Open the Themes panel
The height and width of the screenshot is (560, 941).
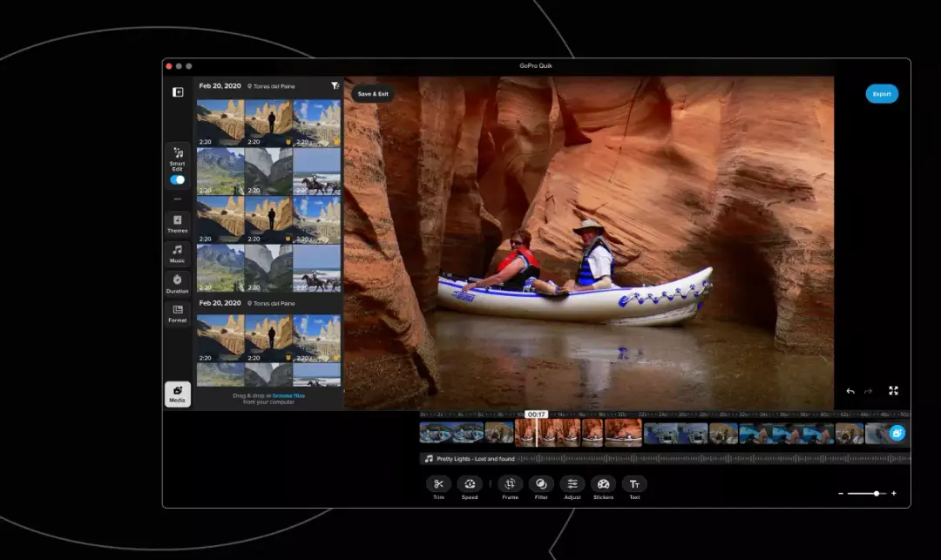pos(177,223)
